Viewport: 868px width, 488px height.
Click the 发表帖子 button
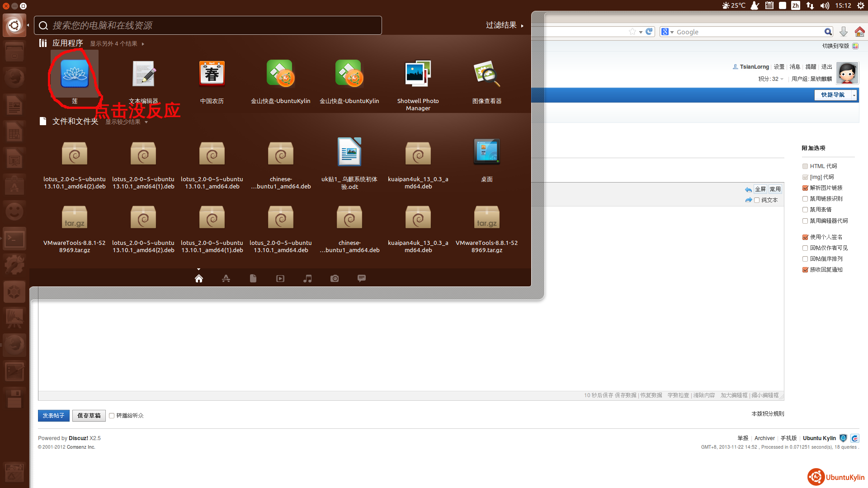(53, 416)
